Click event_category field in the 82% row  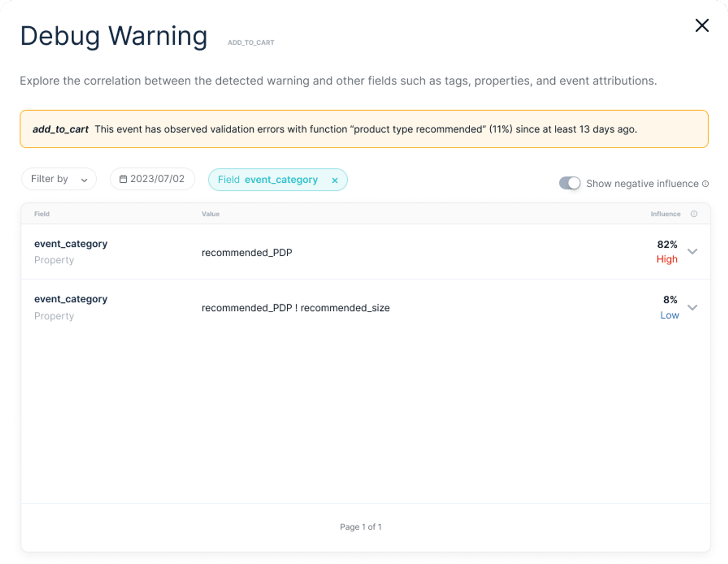(71, 244)
